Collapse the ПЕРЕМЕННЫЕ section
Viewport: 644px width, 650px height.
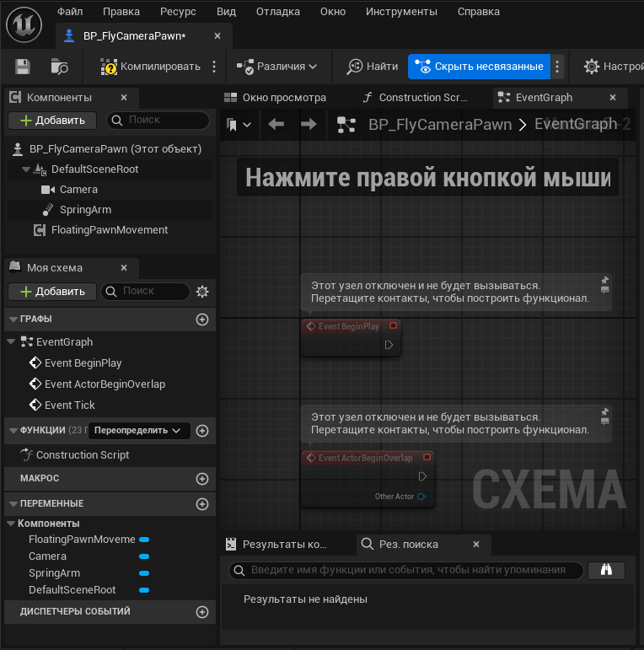(13, 504)
